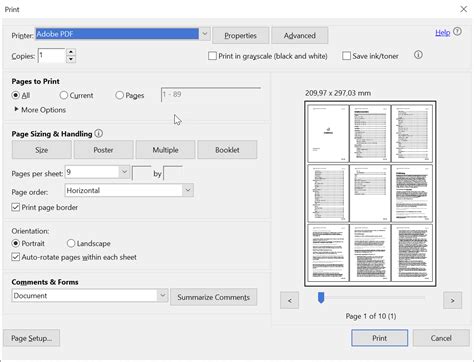The image size is (474, 362).
Task: Select the Booklet sizing tab
Action: coord(227,150)
